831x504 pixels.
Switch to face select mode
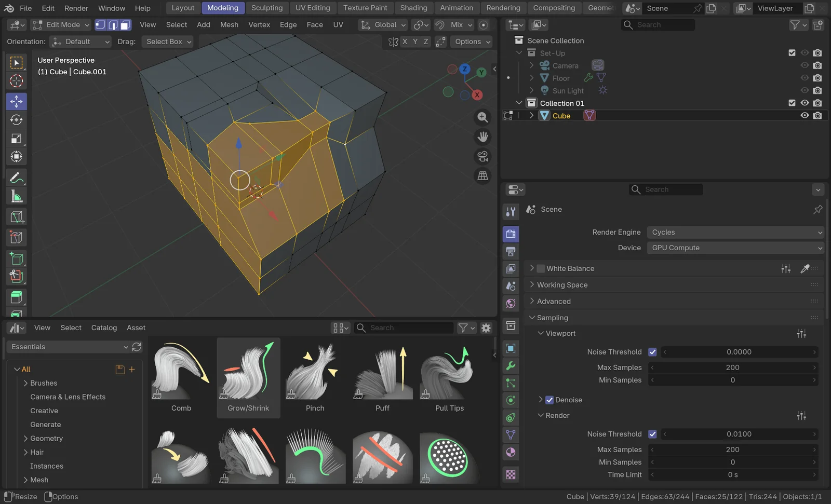pyautogui.click(x=126, y=25)
